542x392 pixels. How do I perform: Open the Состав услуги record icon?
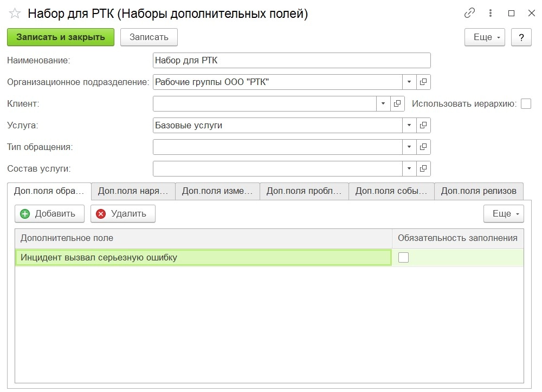coord(424,168)
